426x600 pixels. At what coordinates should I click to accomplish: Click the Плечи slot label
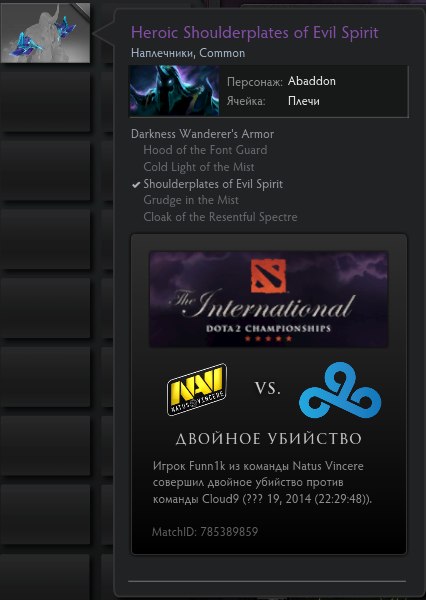tap(304, 101)
